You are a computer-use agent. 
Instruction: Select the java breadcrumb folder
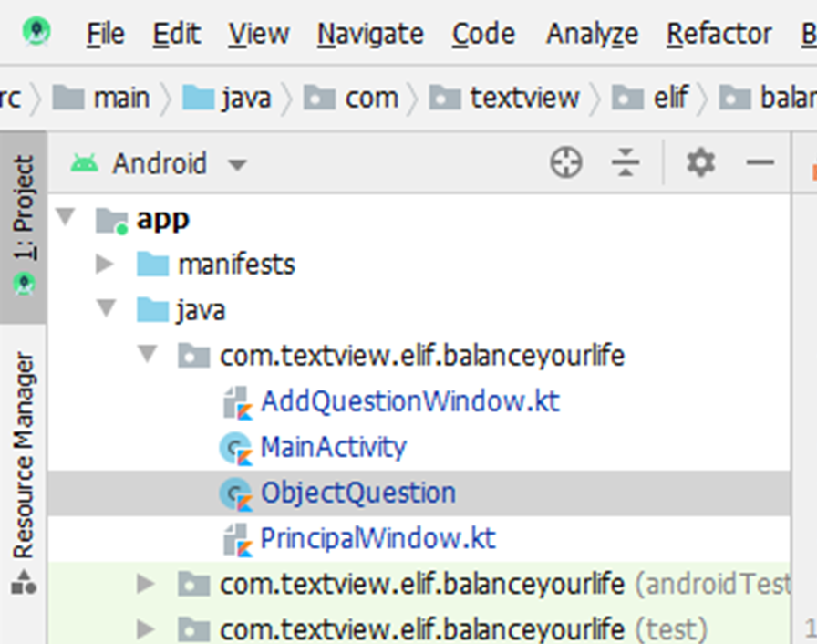[227, 98]
